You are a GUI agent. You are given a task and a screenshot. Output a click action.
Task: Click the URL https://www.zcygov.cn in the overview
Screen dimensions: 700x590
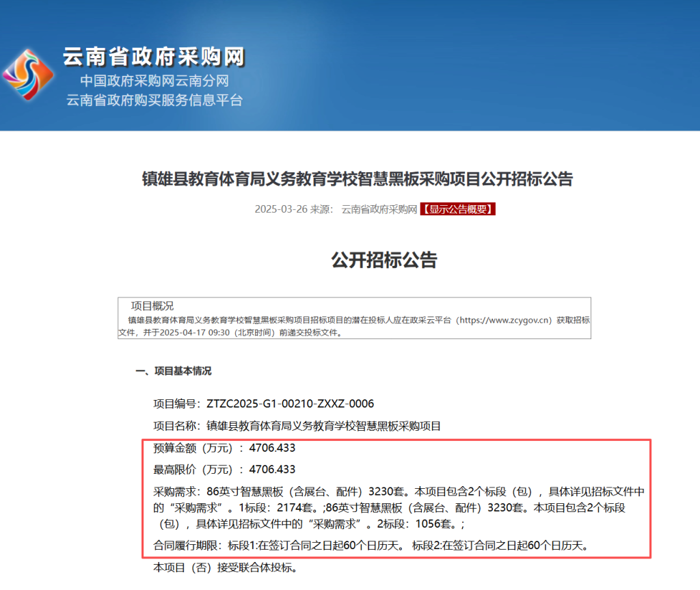[505, 320]
